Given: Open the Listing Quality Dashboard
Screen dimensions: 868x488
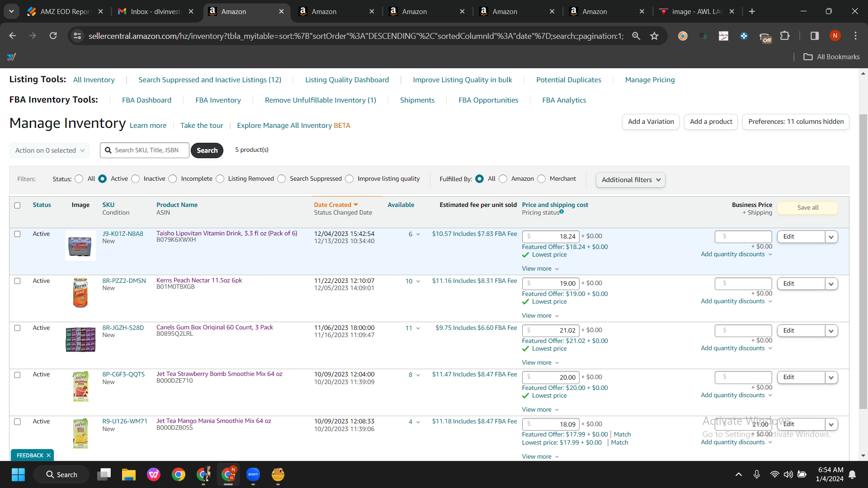Looking at the screenshot, I should [347, 80].
